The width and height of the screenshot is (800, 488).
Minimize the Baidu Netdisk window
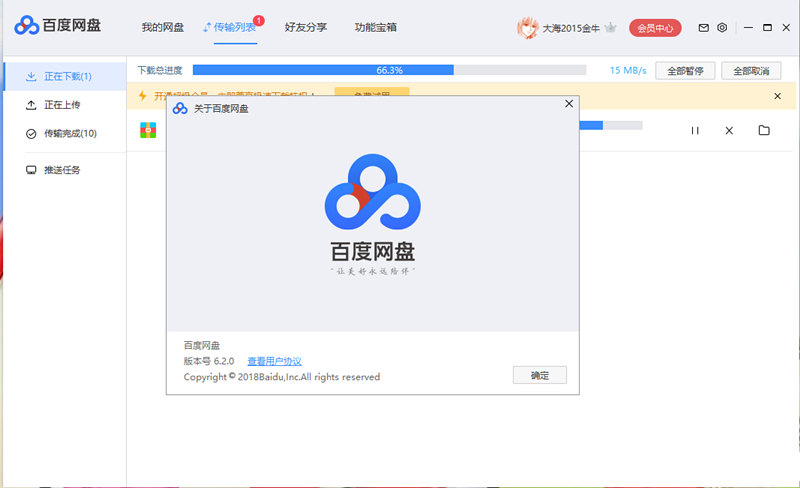748,28
